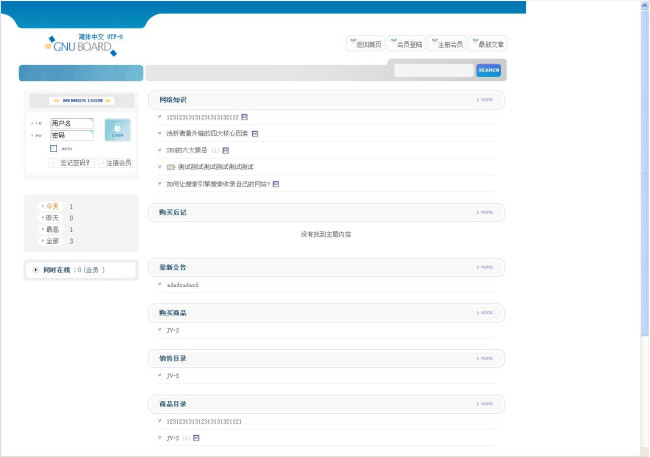Viewport: 650px width, 457px height.
Task: Click the icon after 如何让搜索引擎搜索收录自己的网站?
Action: coord(276,184)
